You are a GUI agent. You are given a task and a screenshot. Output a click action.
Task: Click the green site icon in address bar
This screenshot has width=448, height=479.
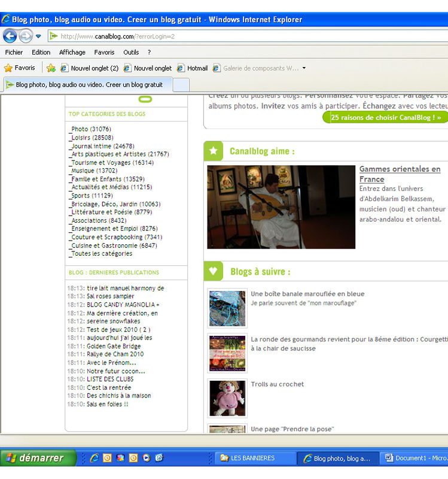click(54, 36)
